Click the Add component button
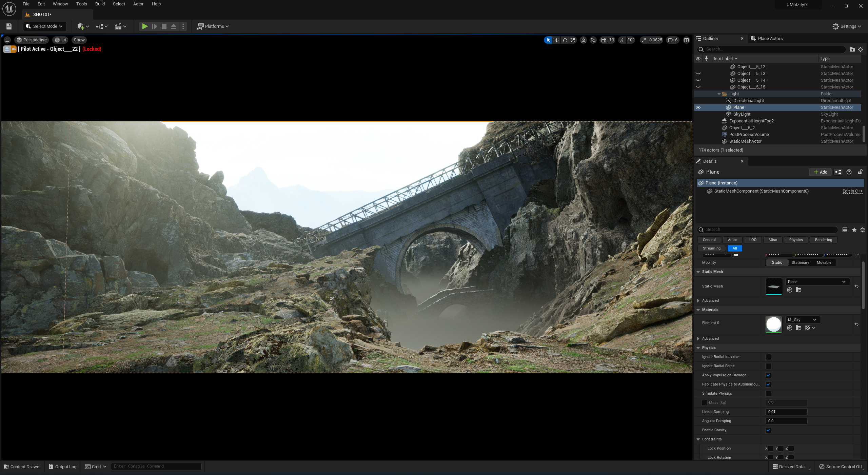 coord(820,172)
